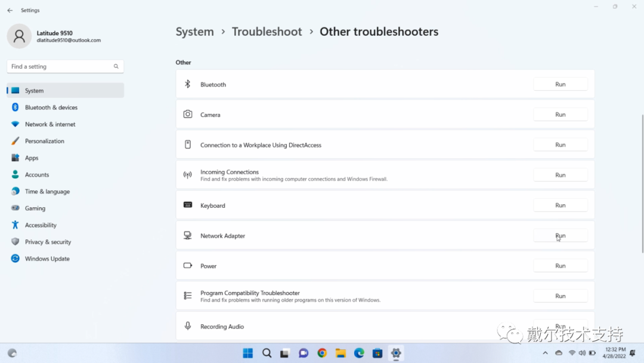Click the Power battery icon
This screenshot has width=644, height=363.
(x=188, y=266)
